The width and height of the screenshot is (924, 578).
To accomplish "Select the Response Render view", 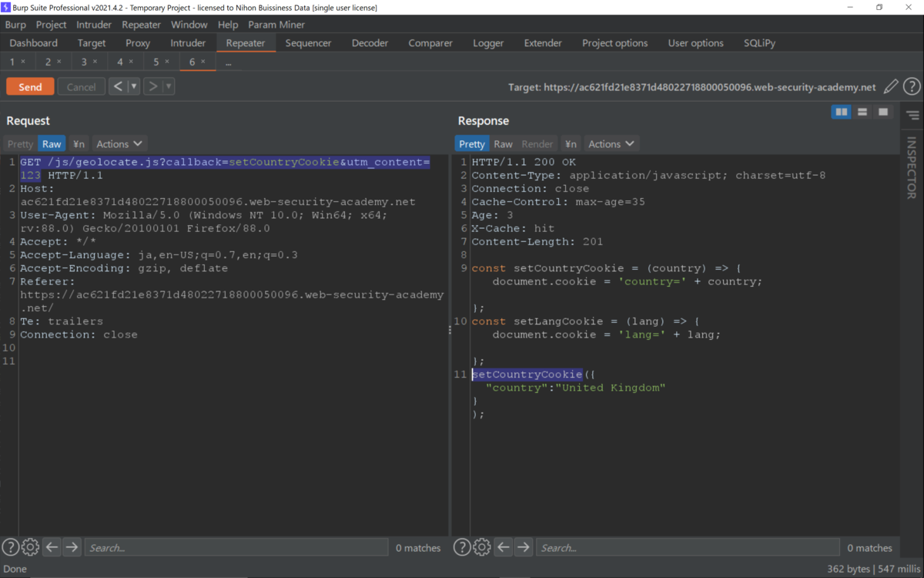I will tap(537, 144).
